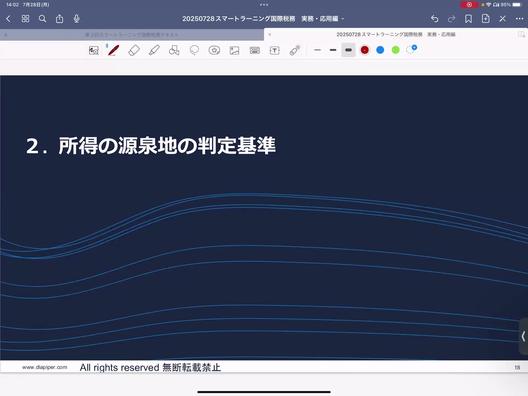Screen dimensions: 528x396
Task: Start audio recording with the microphone icon
Action: 76,19
